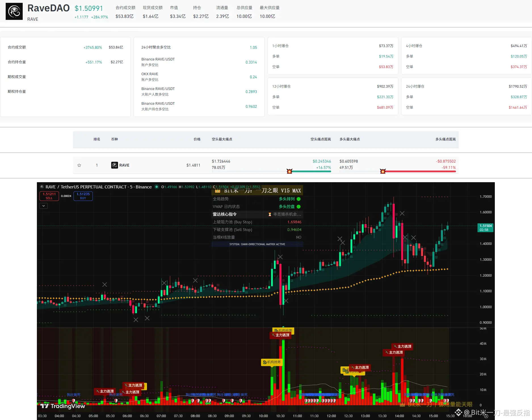Click the 多头最大痛点 column header
Viewport: 532px width, 420px height.
pyautogui.click(x=350, y=139)
